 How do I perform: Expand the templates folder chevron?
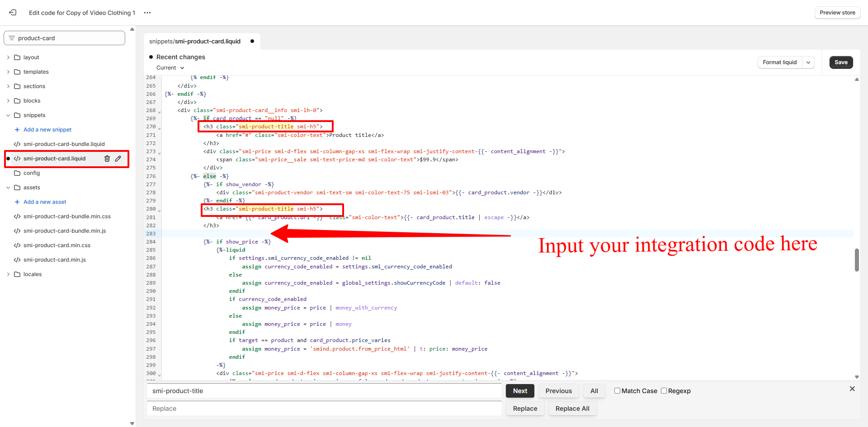click(x=8, y=72)
